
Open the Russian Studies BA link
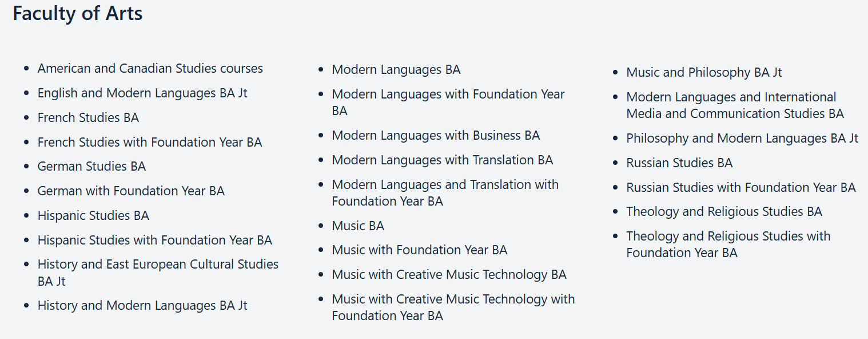[679, 163]
